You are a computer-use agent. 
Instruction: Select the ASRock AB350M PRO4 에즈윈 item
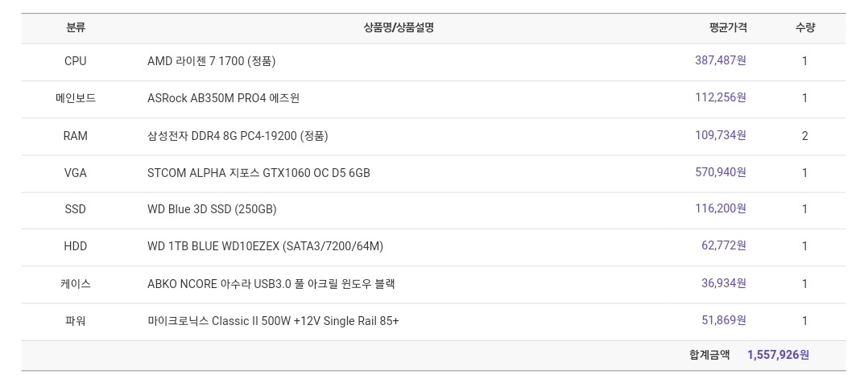tap(224, 98)
